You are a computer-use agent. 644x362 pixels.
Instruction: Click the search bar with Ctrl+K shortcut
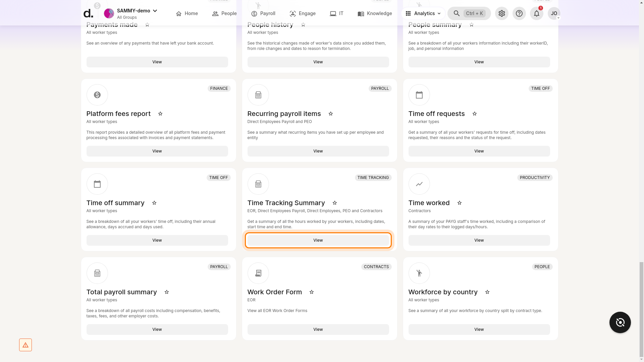470,13
